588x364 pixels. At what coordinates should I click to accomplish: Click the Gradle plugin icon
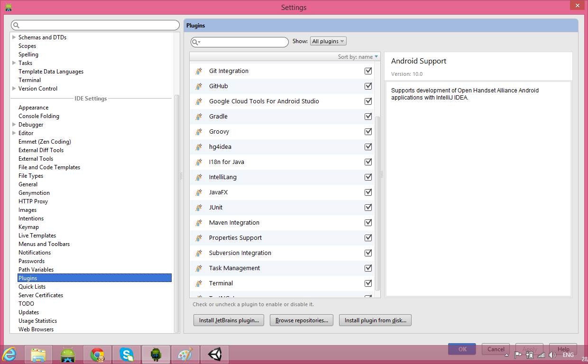point(199,117)
